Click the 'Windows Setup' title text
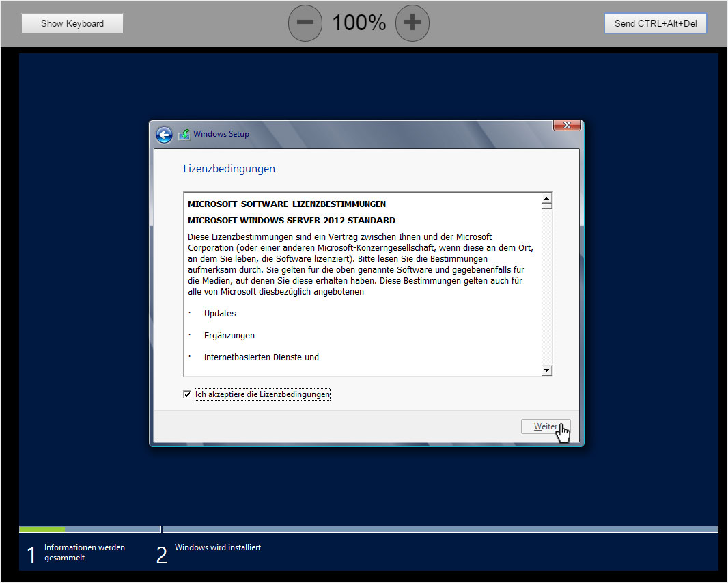Screen dimensions: 728x583 point(221,134)
